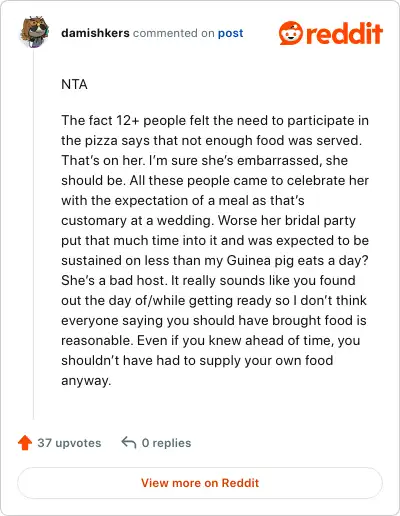Click the "NTA" verdict text
This screenshot has width=400, height=516.
click(x=74, y=84)
